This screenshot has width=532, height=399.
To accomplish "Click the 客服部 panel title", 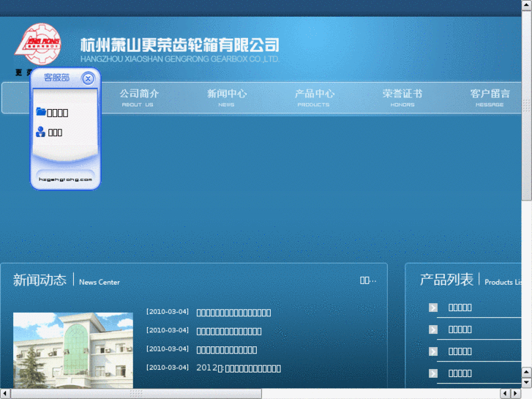I will (56, 78).
